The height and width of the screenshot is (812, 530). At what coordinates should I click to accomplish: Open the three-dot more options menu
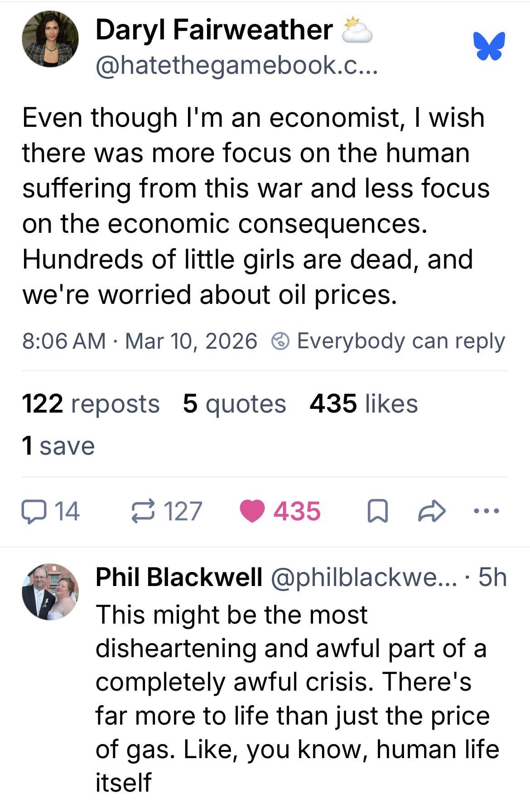coord(486,511)
